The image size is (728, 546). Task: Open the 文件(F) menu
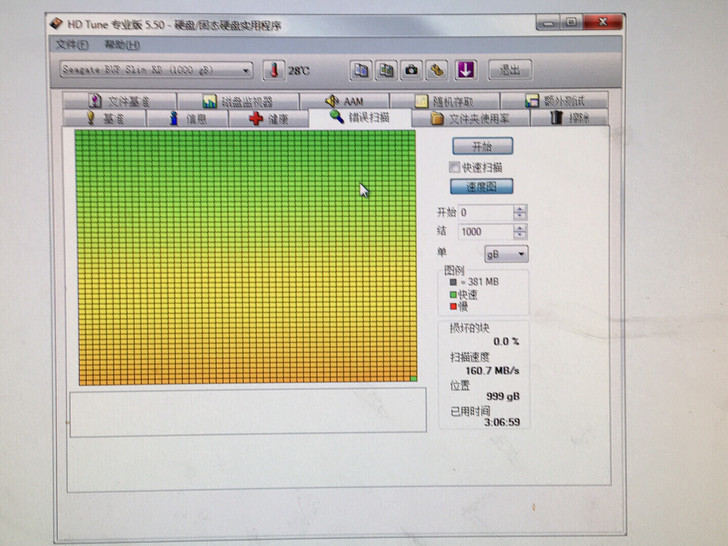click(72, 45)
